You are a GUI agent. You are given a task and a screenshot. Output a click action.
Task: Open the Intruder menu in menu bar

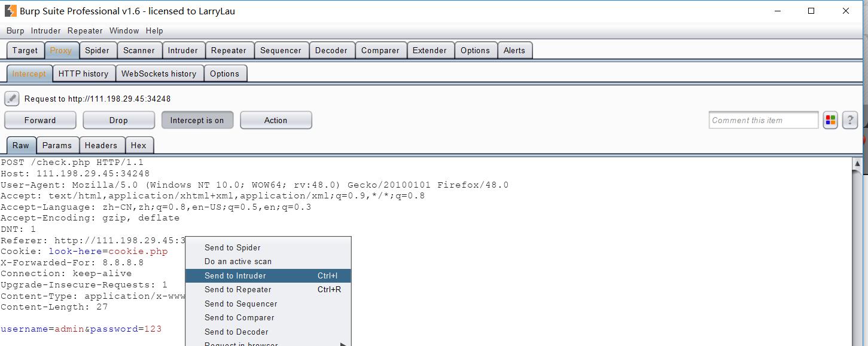point(46,30)
